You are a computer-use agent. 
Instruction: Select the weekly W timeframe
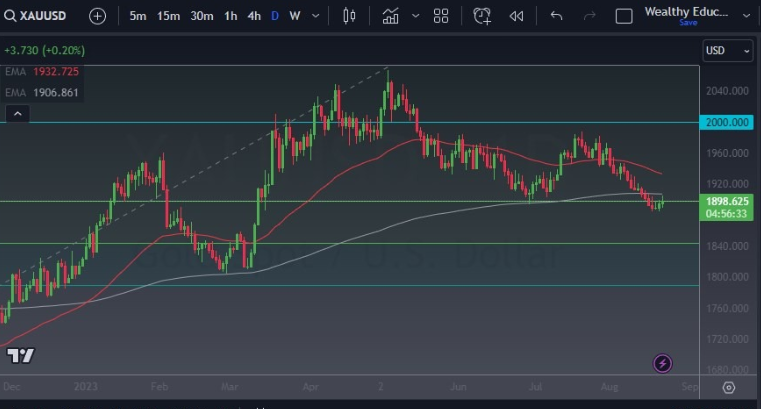coord(294,16)
